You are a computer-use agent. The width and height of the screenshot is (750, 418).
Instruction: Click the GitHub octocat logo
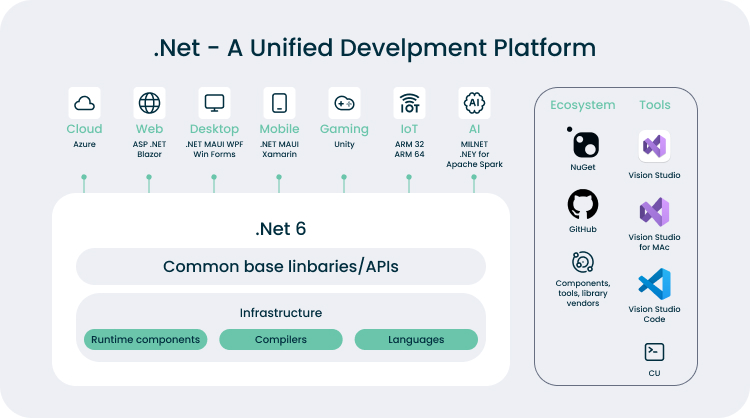[583, 205]
